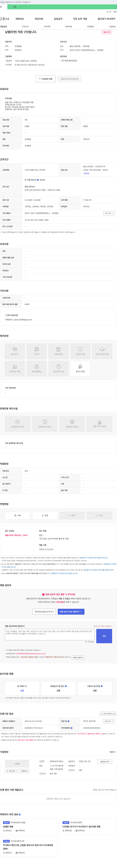Click the 중식비 제공 welfare icon

[x=80, y=369]
